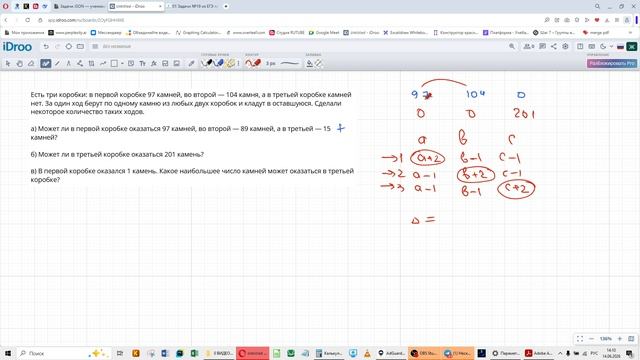The height and width of the screenshot is (360, 640).
Task: Open the Windows Start menu
Action: 7,353
